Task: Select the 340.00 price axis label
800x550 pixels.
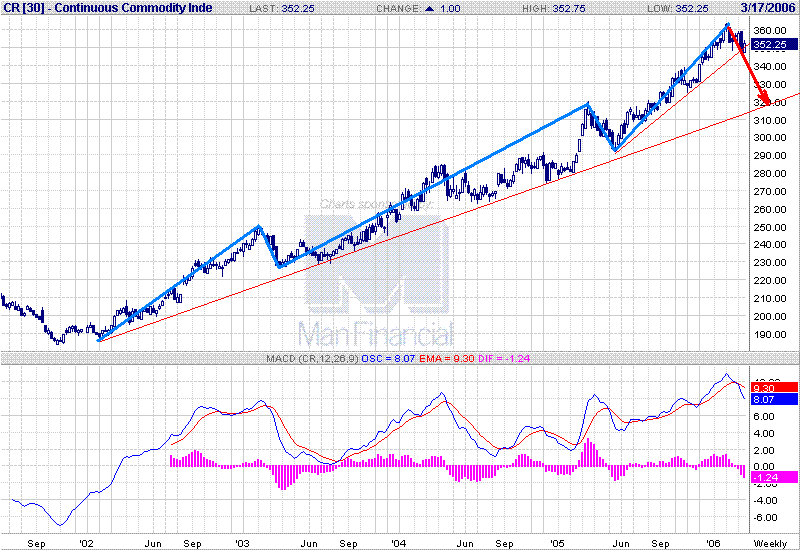Action: (x=769, y=66)
